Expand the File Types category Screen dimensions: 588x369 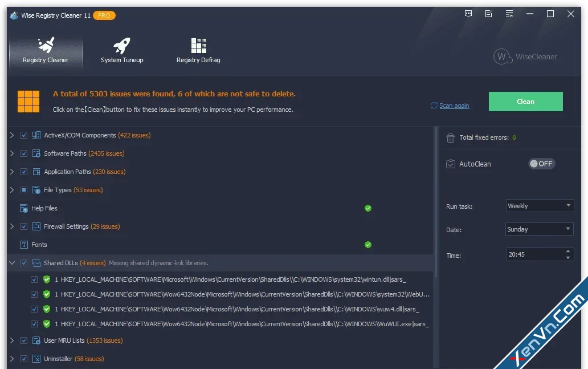point(12,190)
